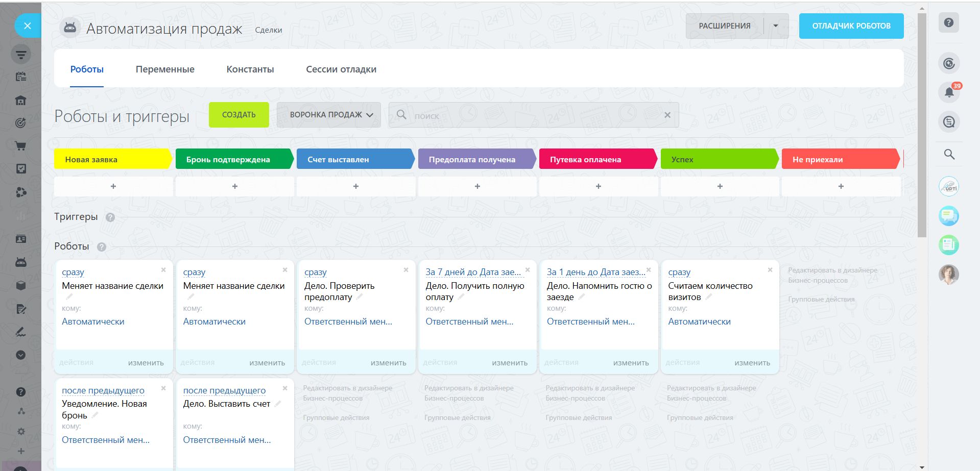The width and height of the screenshot is (980, 471).
Task: Click the notifications bell icon
Action: click(949, 92)
